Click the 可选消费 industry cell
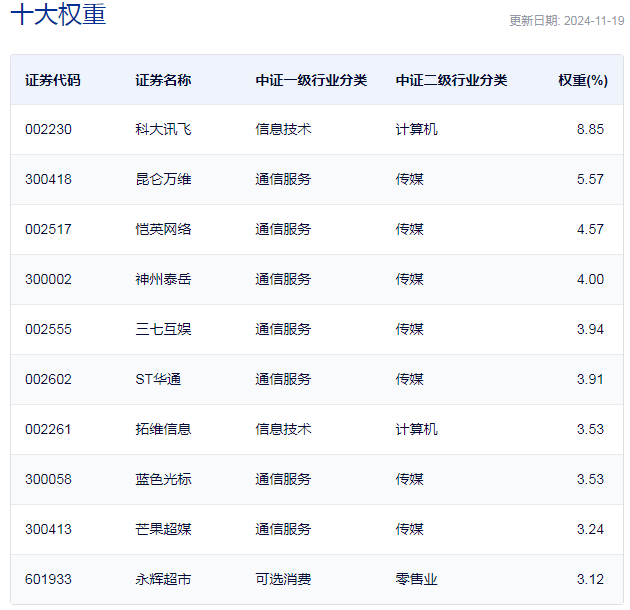 pyautogui.click(x=283, y=579)
